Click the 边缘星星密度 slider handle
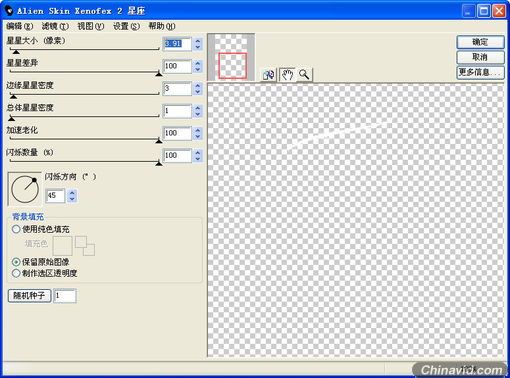The image size is (510, 378). coord(13,96)
